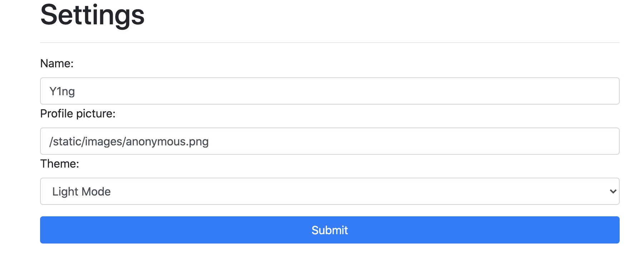Click the word "Mode" in the Theme selector
This screenshot has height=260, width=644.
tap(96, 192)
